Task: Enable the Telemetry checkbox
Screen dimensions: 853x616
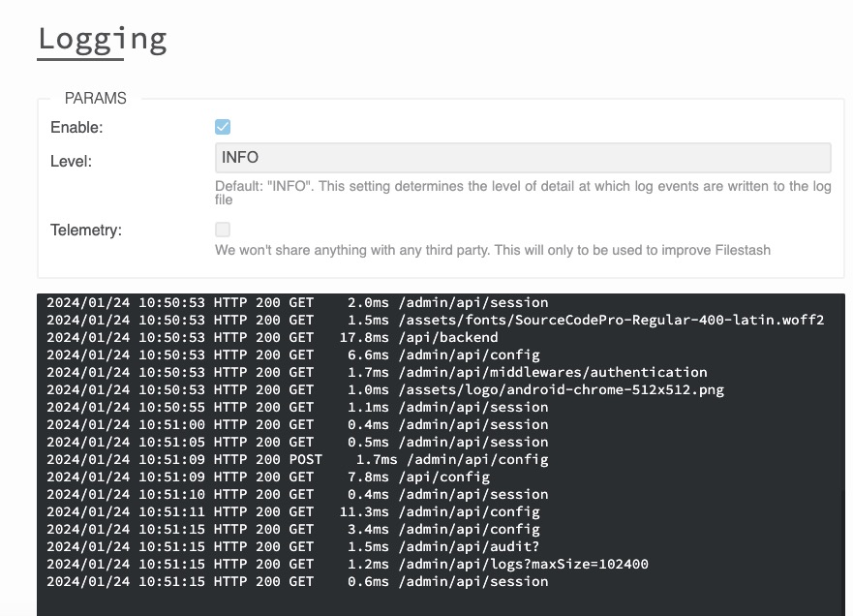Action: click(223, 231)
